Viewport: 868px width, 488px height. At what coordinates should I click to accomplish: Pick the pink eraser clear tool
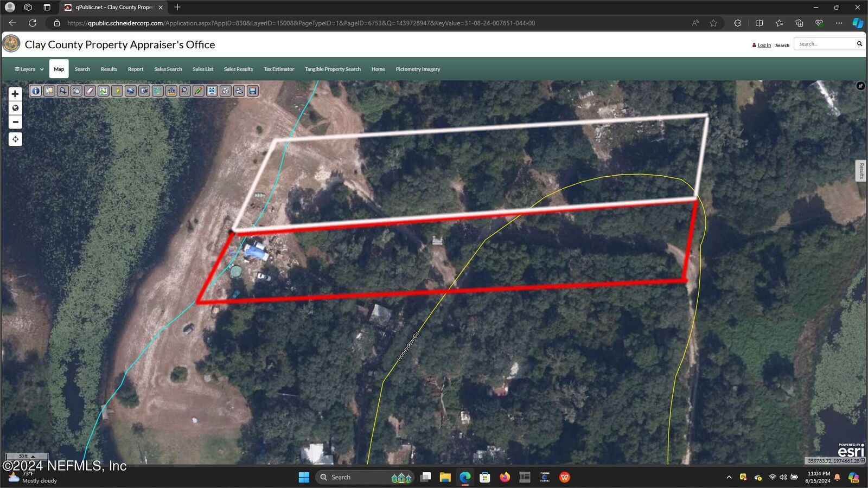(x=90, y=91)
